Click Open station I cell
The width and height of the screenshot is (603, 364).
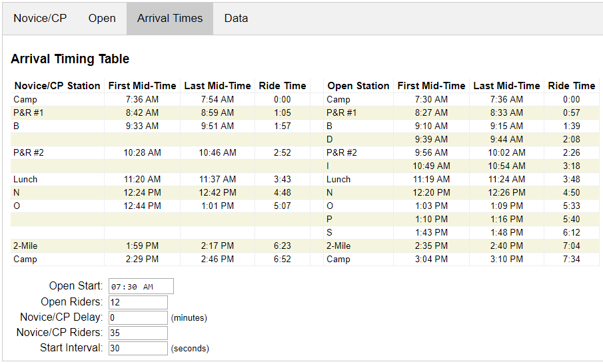point(358,166)
